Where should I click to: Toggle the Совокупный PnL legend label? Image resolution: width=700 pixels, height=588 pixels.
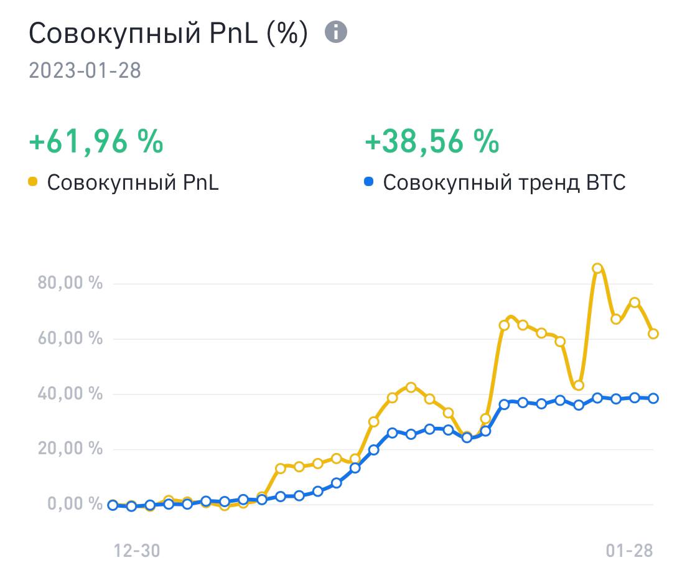click(x=133, y=182)
